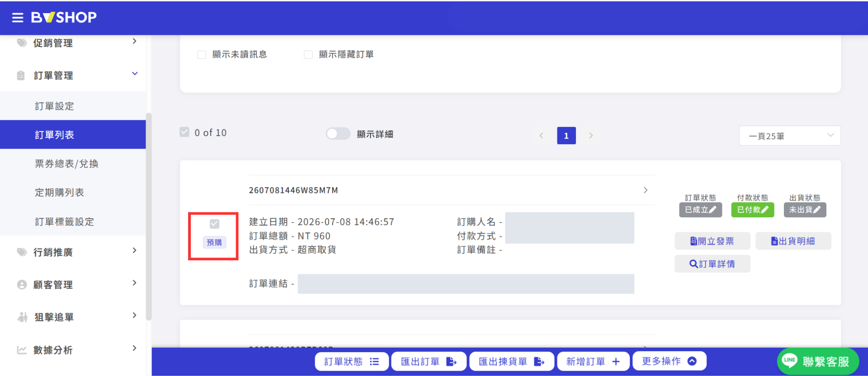The width and height of the screenshot is (868, 376).
Task: Edit 已成立 order status pencil badge
Action: pos(700,210)
